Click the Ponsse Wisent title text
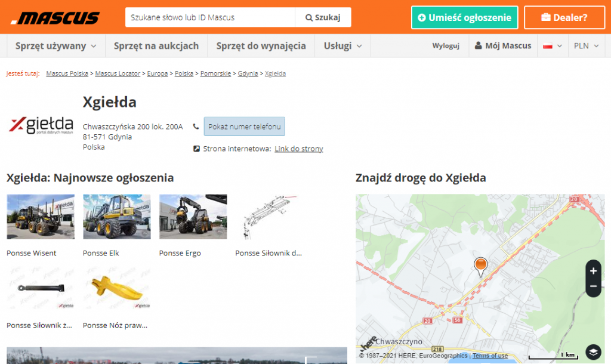The width and height of the screenshot is (611, 364). click(x=31, y=253)
